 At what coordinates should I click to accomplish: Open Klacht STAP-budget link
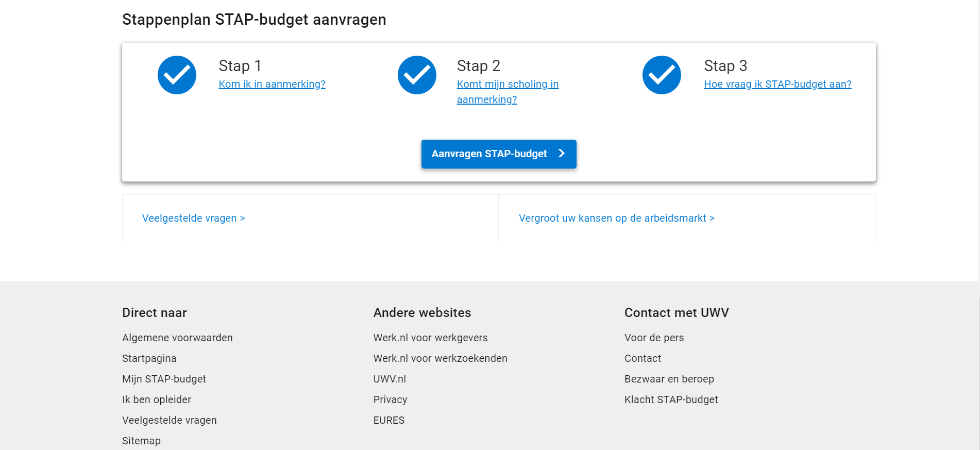(671, 399)
